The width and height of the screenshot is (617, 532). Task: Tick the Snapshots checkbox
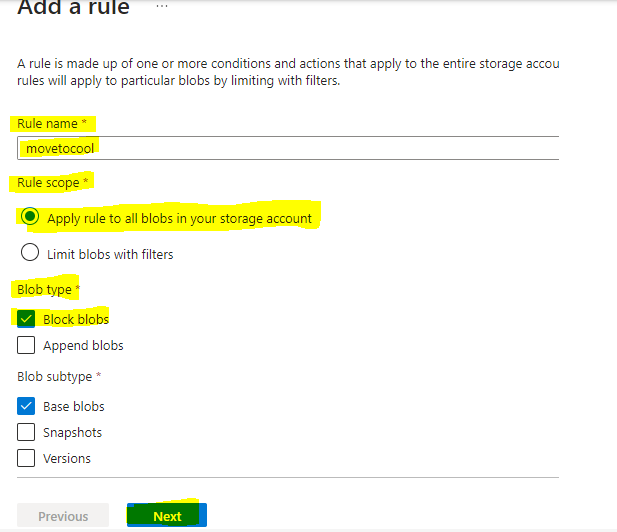pyautogui.click(x=26, y=432)
